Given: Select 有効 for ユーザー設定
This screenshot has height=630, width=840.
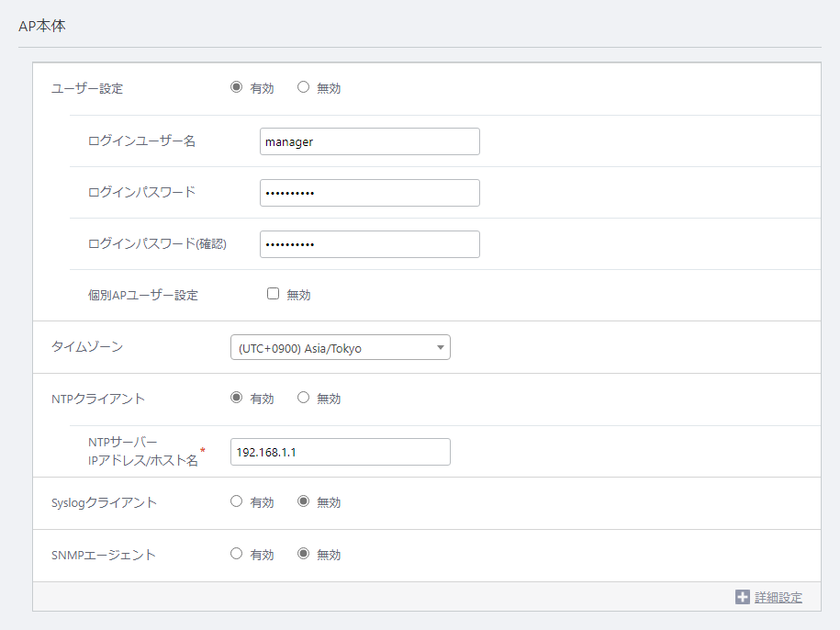Looking at the screenshot, I should (236, 86).
